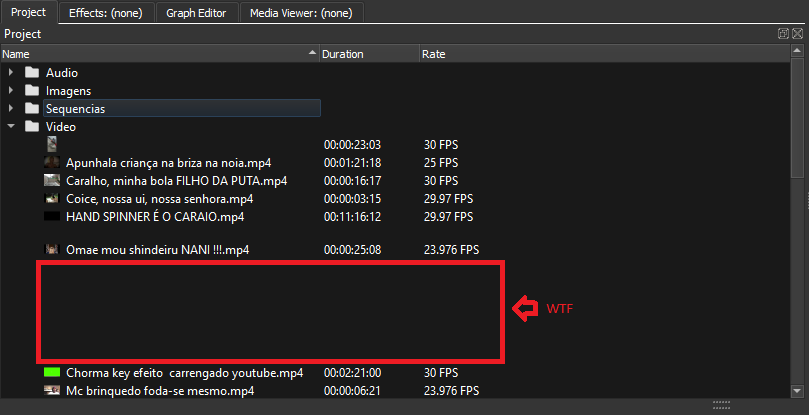Click duration 00:02:21:00
The image size is (809, 415).
click(x=352, y=373)
